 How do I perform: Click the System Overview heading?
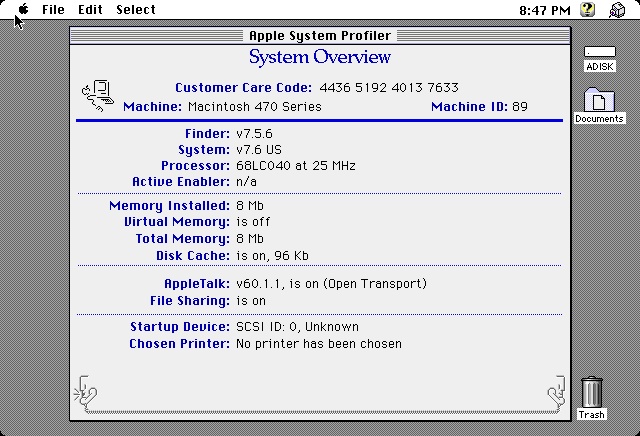coord(320,57)
